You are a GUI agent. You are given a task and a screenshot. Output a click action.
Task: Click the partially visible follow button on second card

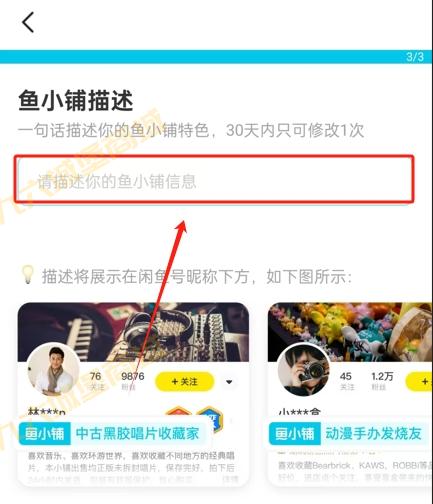pos(419,381)
